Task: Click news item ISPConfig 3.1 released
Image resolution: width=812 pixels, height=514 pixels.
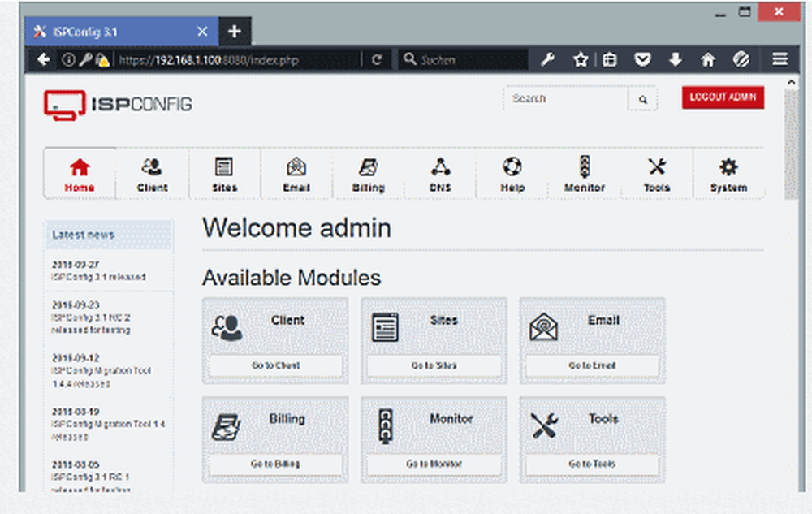Action: tap(98, 277)
